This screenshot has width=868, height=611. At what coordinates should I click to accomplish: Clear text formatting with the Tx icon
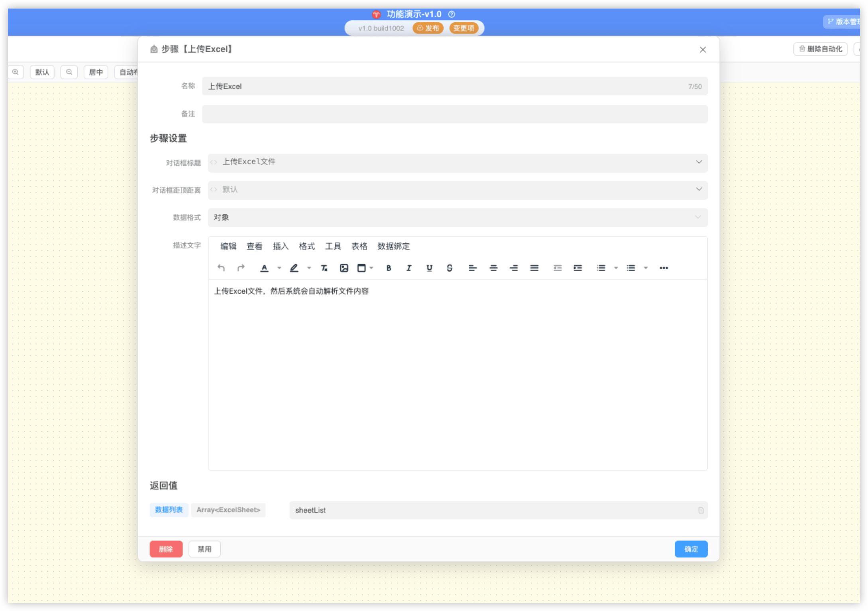point(324,268)
